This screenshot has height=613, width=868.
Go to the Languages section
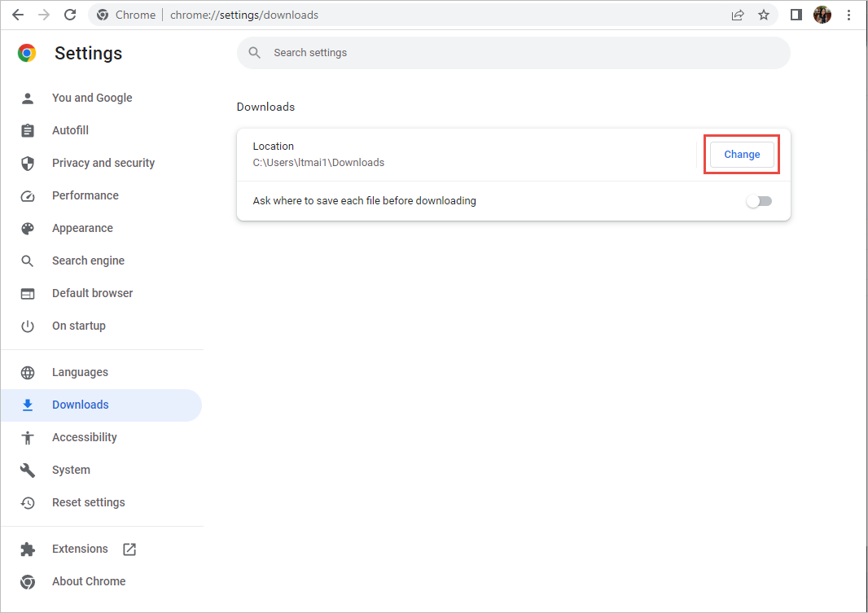coord(80,372)
